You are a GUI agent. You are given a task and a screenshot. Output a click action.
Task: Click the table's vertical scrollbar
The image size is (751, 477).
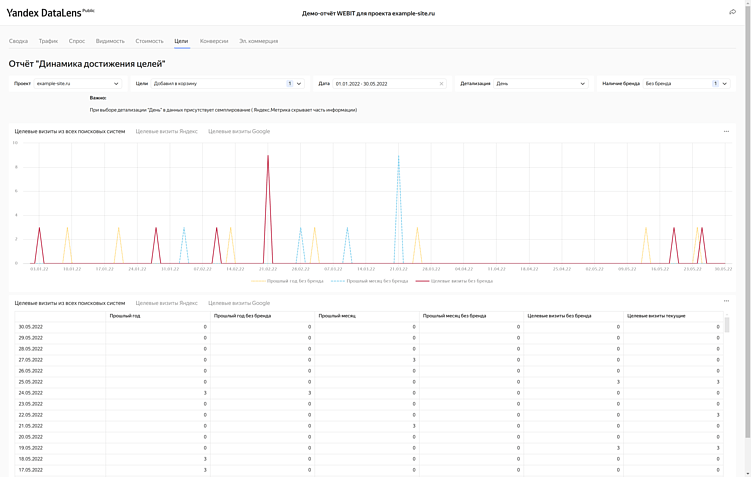[x=727, y=326]
